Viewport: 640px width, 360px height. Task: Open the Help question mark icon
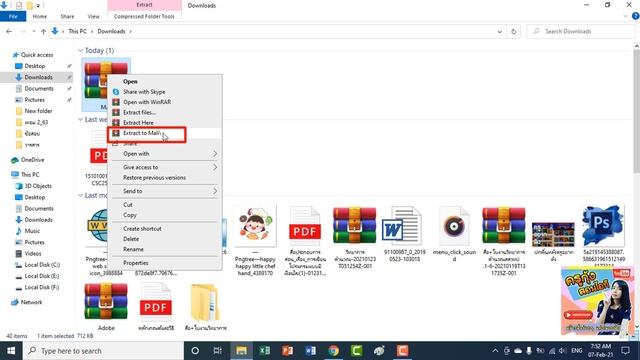coord(635,16)
